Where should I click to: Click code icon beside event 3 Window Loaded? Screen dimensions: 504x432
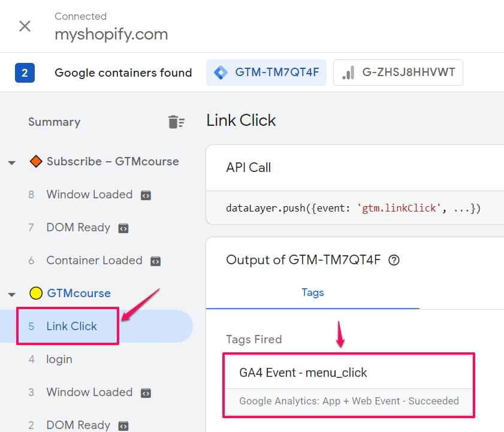click(x=146, y=393)
